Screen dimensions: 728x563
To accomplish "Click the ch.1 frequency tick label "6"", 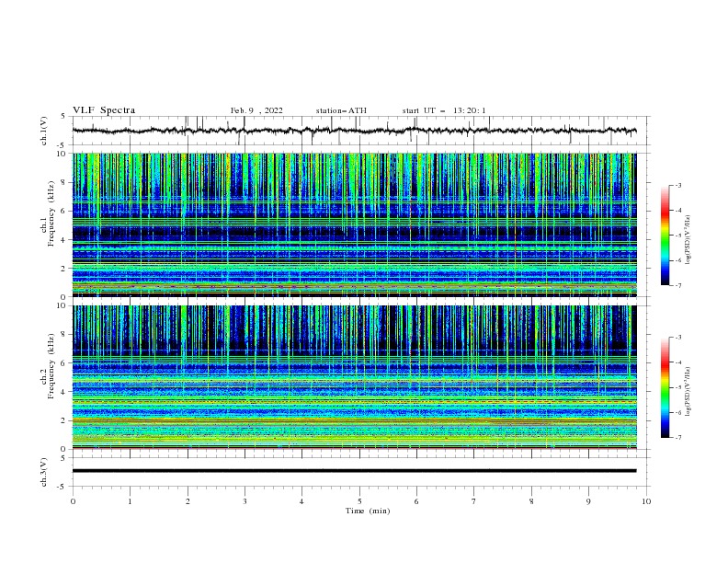I will (65, 211).
